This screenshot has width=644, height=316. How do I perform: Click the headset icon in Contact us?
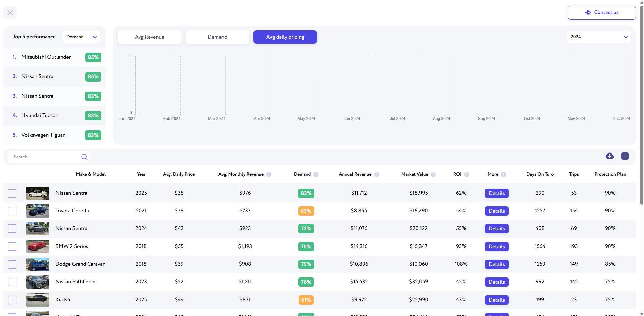tap(588, 13)
